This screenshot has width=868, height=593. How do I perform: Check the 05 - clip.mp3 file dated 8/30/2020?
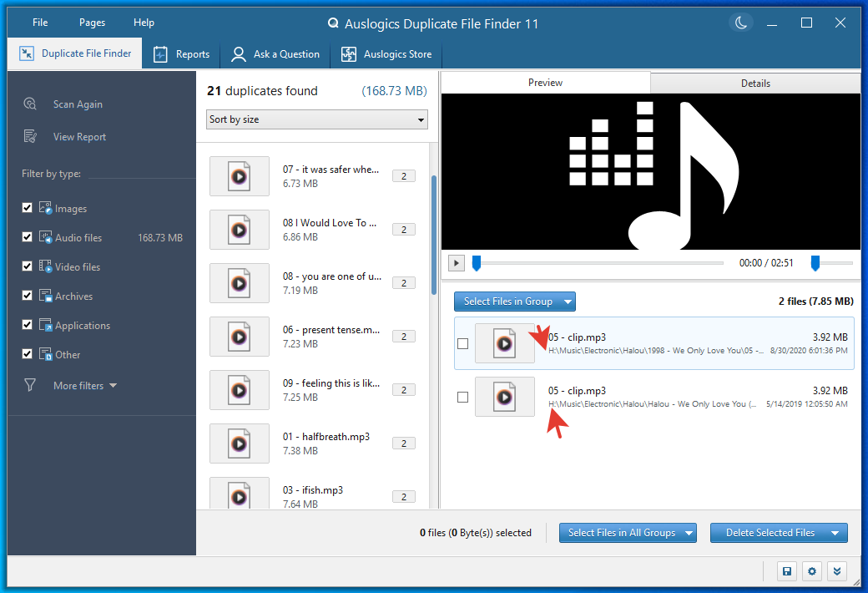(x=462, y=343)
